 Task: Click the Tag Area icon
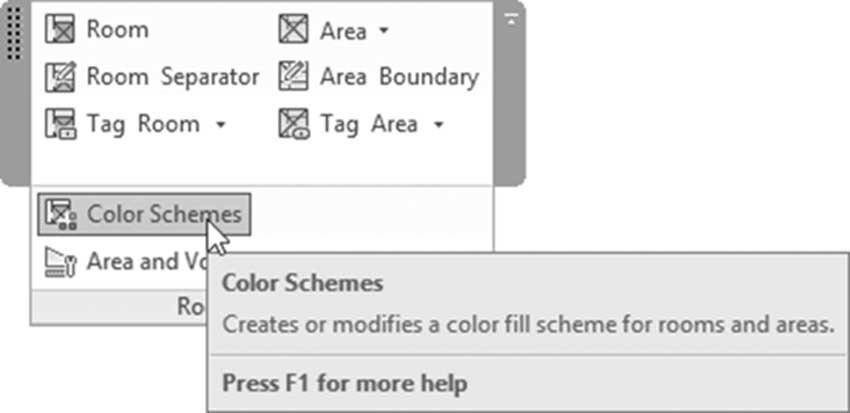(x=294, y=124)
